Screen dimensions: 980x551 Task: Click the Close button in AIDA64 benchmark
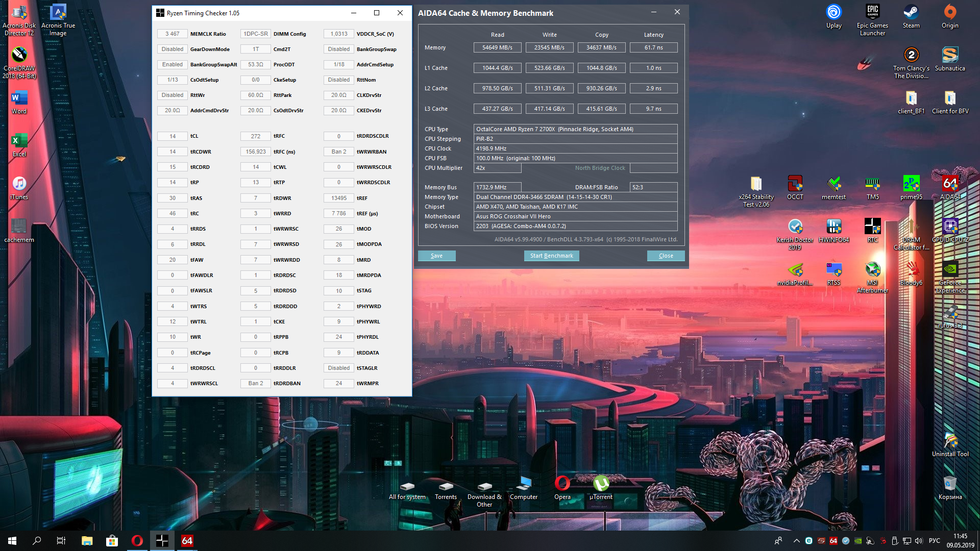666,256
